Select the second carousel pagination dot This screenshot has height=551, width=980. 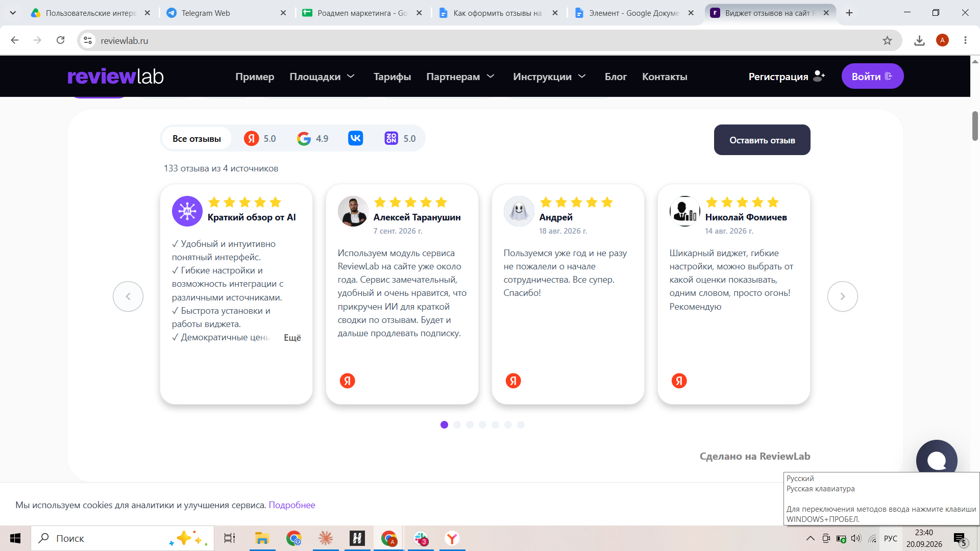click(457, 424)
